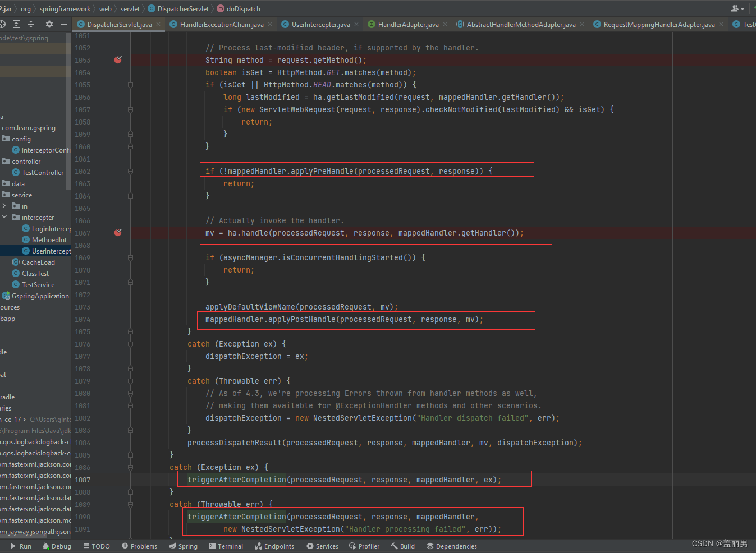Open the Dependencies tool window

click(452, 546)
